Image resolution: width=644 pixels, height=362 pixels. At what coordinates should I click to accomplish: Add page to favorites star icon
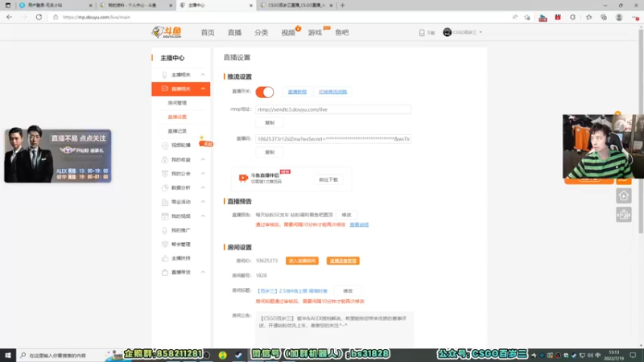tap(527, 17)
